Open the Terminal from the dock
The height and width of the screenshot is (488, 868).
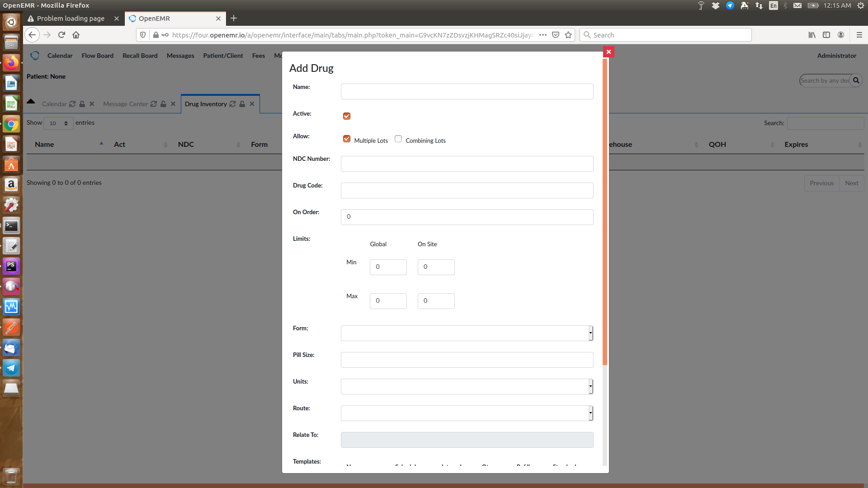[11, 226]
